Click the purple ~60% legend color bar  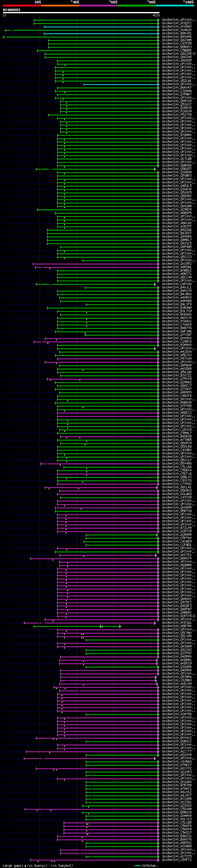tap(99, 6)
